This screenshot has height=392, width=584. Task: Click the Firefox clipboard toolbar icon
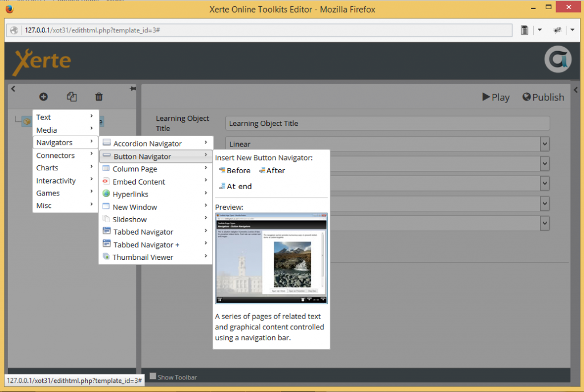tap(525, 30)
